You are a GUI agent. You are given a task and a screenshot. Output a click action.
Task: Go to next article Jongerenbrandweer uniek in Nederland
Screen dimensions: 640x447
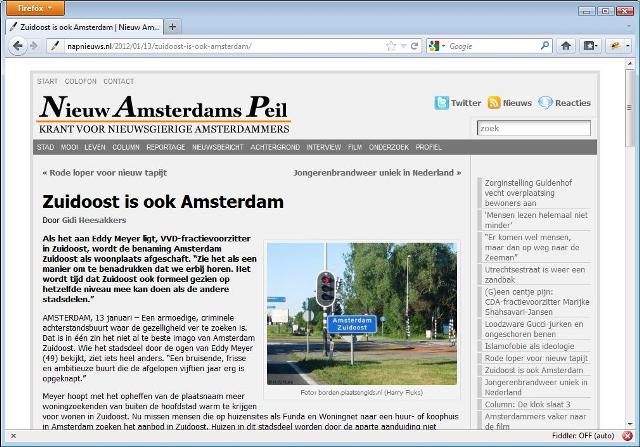point(377,173)
